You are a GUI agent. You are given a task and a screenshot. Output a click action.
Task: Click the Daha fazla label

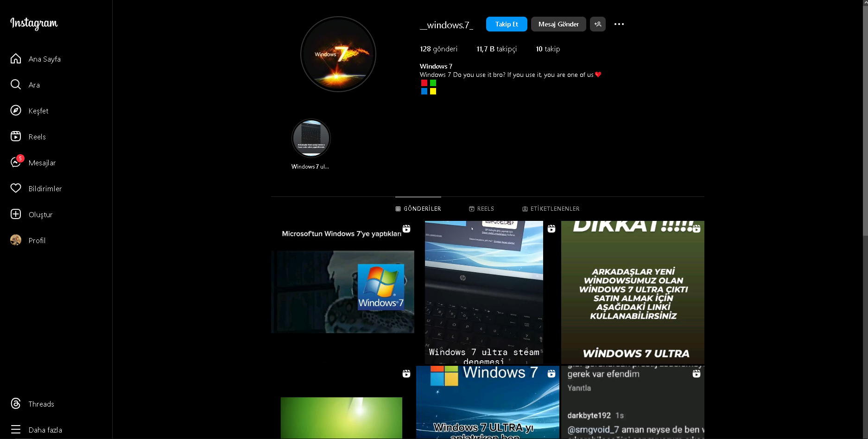[45, 430]
